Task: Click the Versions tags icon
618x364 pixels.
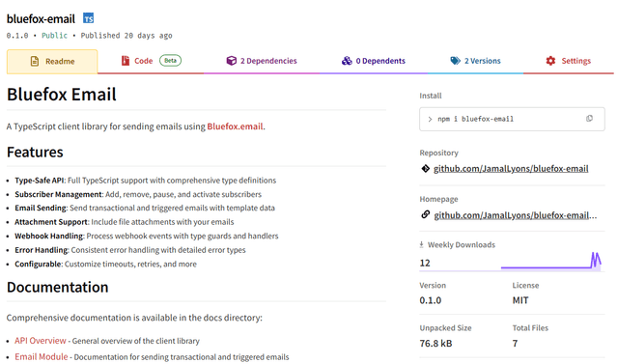Action: pos(455,61)
